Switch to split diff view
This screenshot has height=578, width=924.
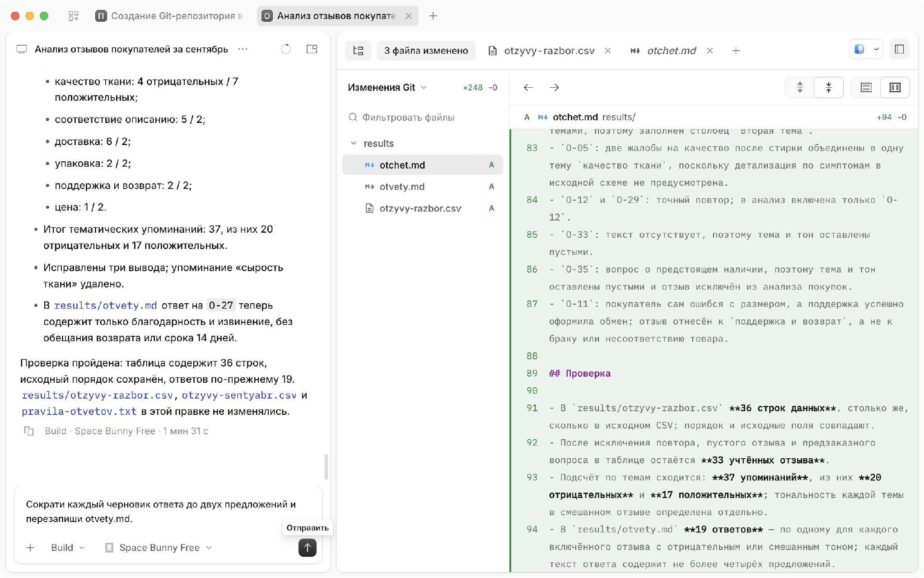[895, 88]
